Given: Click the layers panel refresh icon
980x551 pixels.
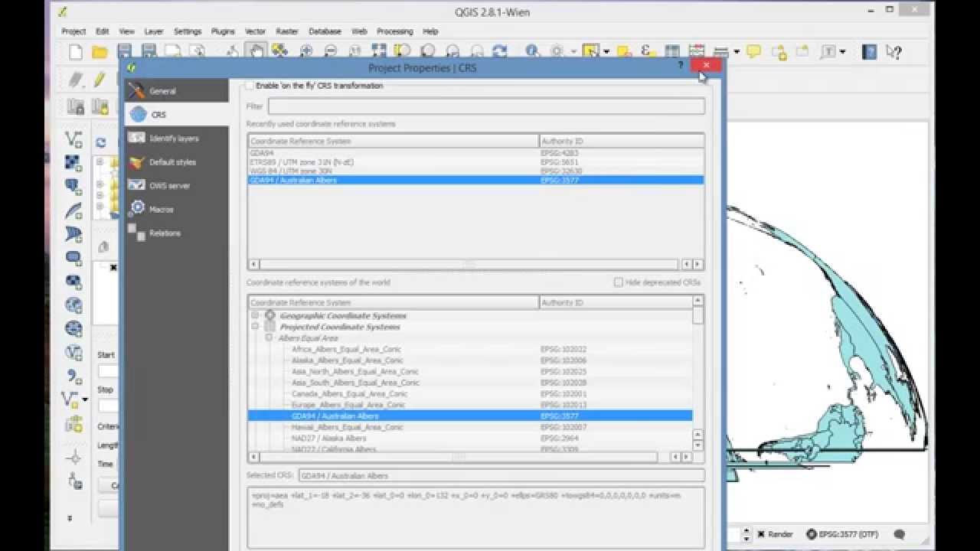Looking at the screenshot, I should (x=100, y=142).
